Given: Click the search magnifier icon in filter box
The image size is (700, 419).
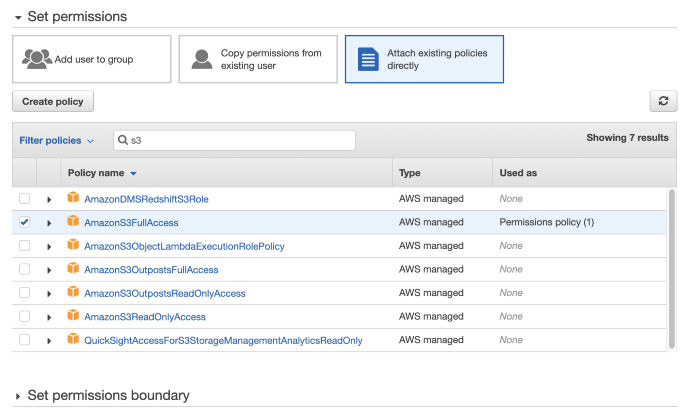Looking at the screenshot, I should pyautogui.click(x=123, y=140).
